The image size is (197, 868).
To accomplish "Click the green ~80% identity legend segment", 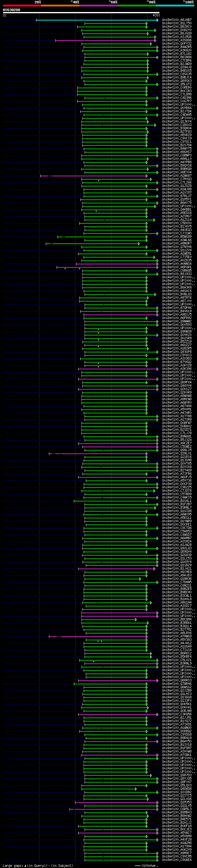I will pyautogui.click(x=137, y=6).
